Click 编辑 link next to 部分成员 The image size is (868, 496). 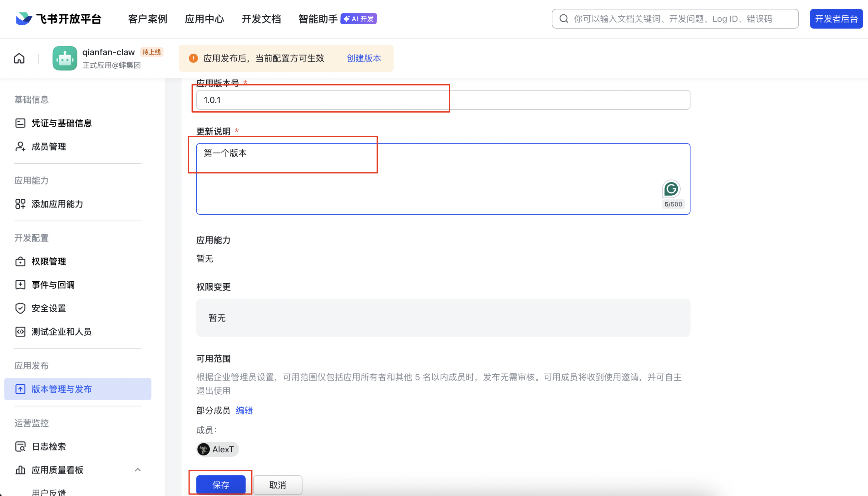tap(244, 411)
